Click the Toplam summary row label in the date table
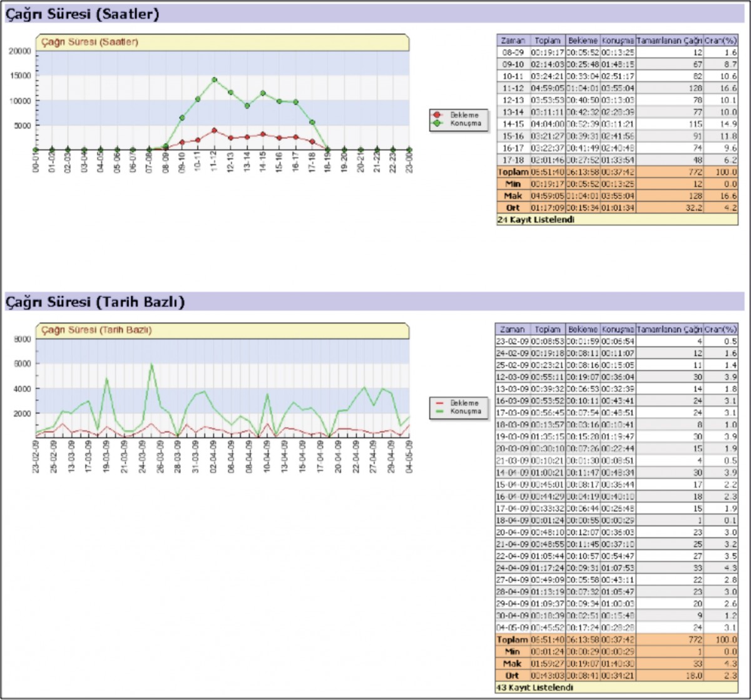This screenshot has height=700, width=751. (x=513, y=640)
